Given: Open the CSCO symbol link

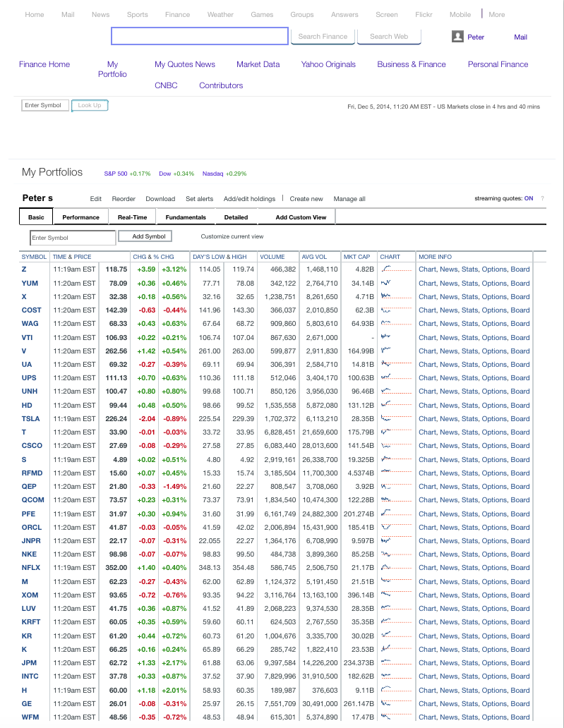Looking at the screenshot, I should [x=32, y=446].
